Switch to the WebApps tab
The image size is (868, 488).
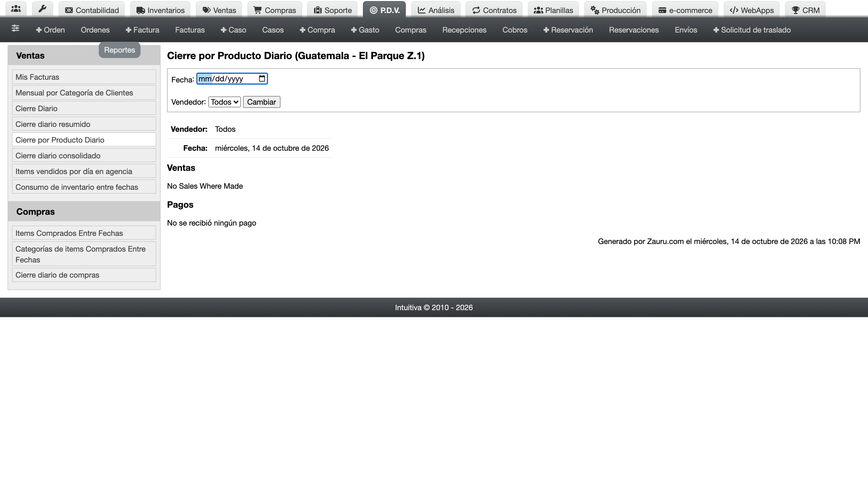click(751, 10)
